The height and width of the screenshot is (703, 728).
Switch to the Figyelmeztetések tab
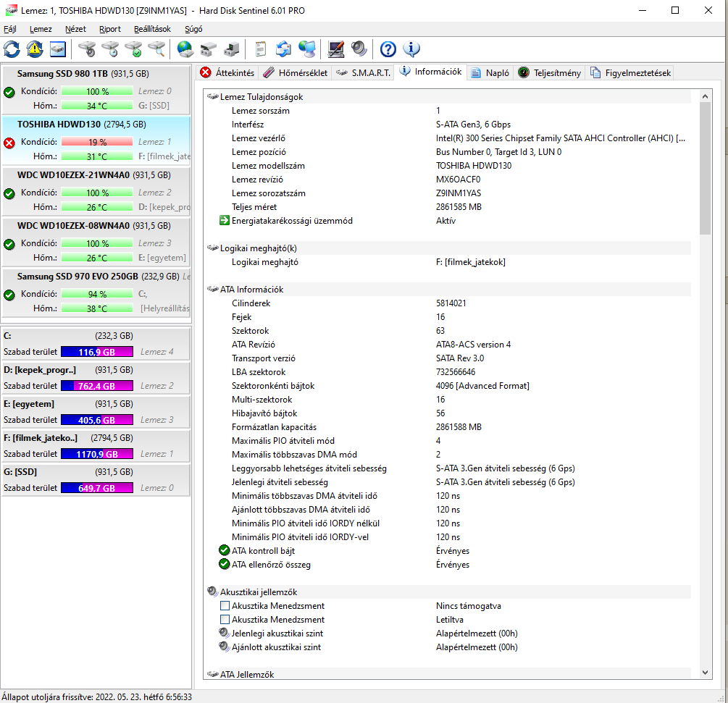click(630, 73)
